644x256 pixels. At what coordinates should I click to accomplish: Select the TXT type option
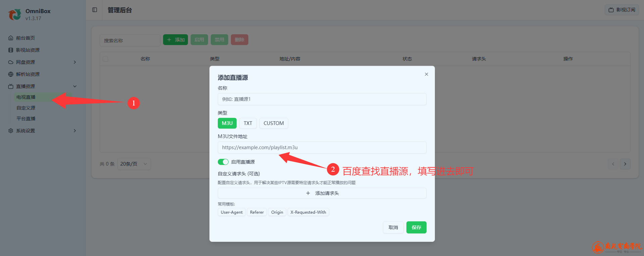tap(248, 123)
